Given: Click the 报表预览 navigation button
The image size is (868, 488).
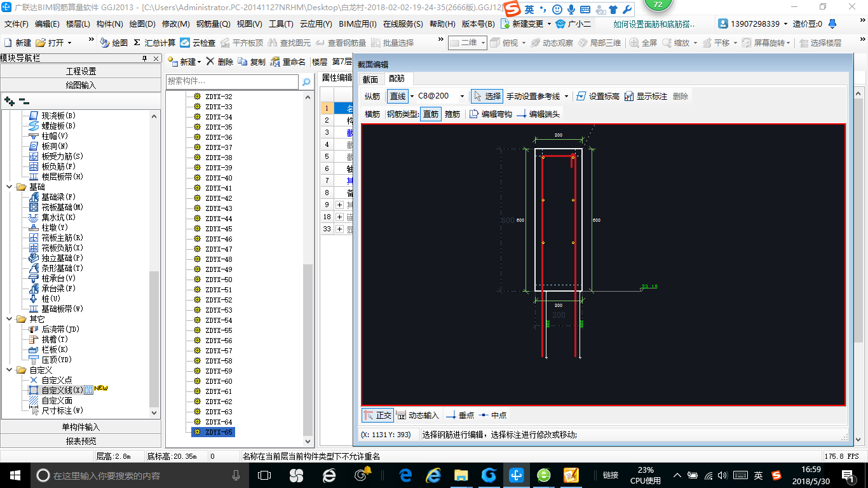Looking at the screenshot, I should [81, 441].
